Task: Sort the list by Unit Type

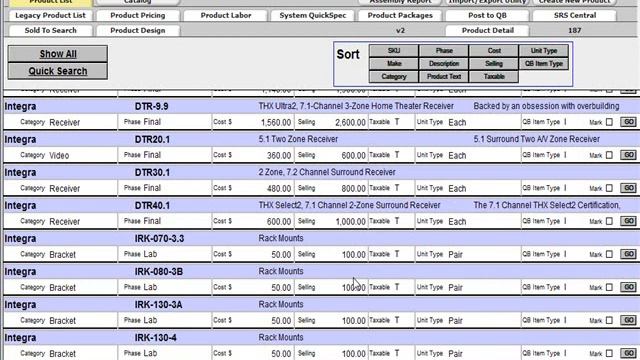Action: click(544, 51)
